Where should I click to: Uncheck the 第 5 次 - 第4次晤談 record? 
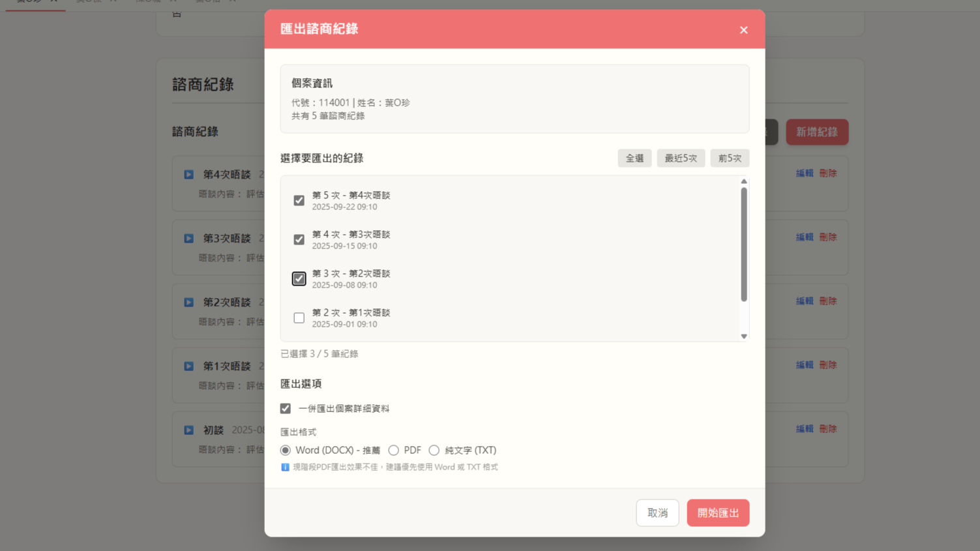[x=299, y=200]
